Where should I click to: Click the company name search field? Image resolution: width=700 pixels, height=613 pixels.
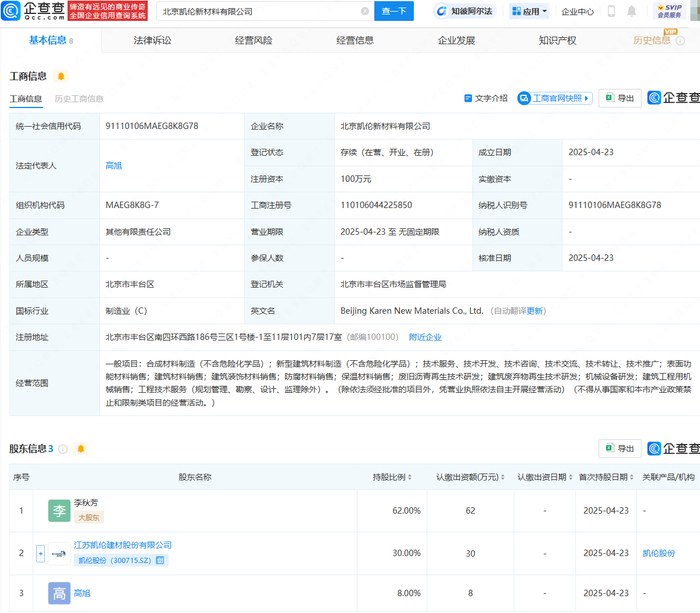click(x=255, y=12)
